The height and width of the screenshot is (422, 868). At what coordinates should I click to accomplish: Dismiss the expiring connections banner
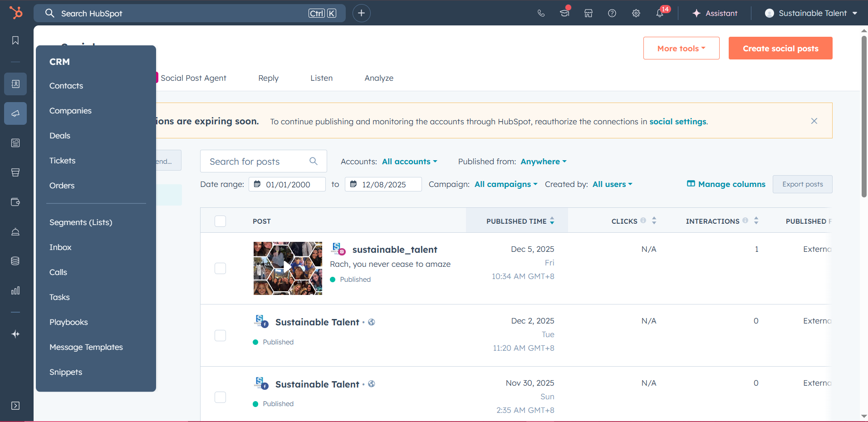pyautogui.click(x=814, y=121)
